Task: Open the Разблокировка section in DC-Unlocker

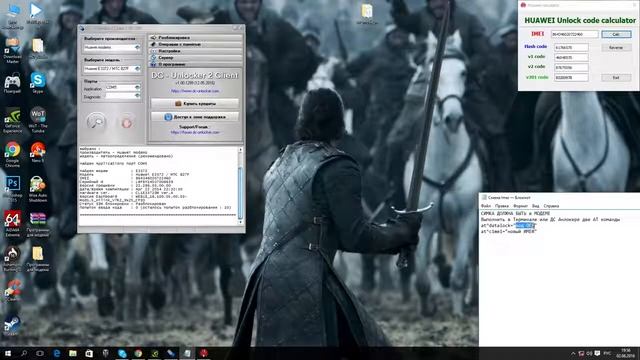Action: [195, 38]
